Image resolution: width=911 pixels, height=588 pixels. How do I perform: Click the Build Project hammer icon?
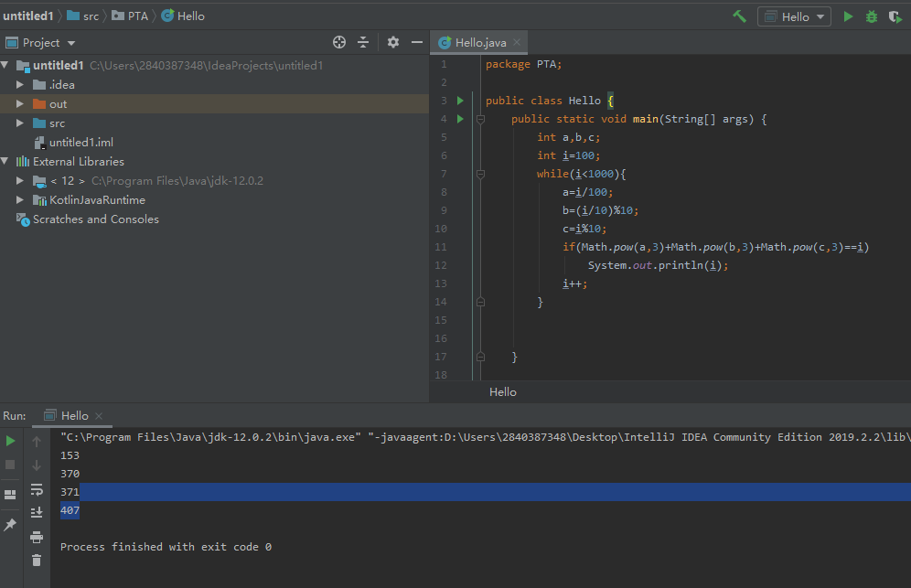tap(739, 16)
